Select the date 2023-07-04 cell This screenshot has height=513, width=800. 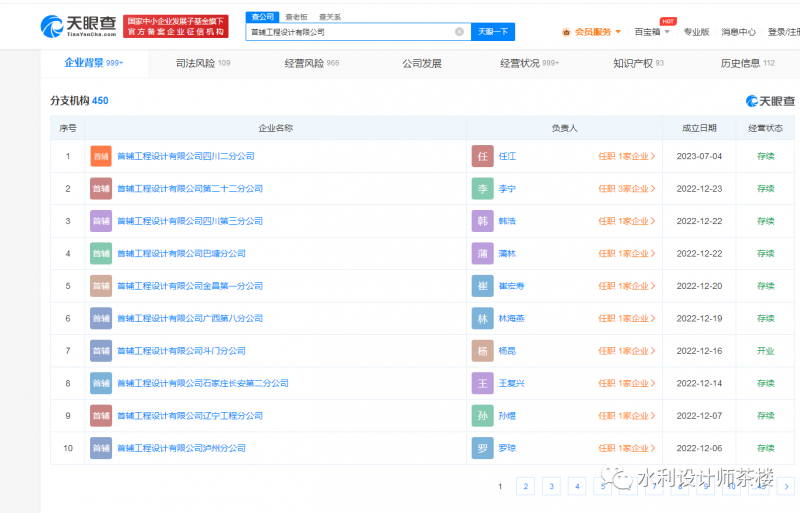click(699, 156)
